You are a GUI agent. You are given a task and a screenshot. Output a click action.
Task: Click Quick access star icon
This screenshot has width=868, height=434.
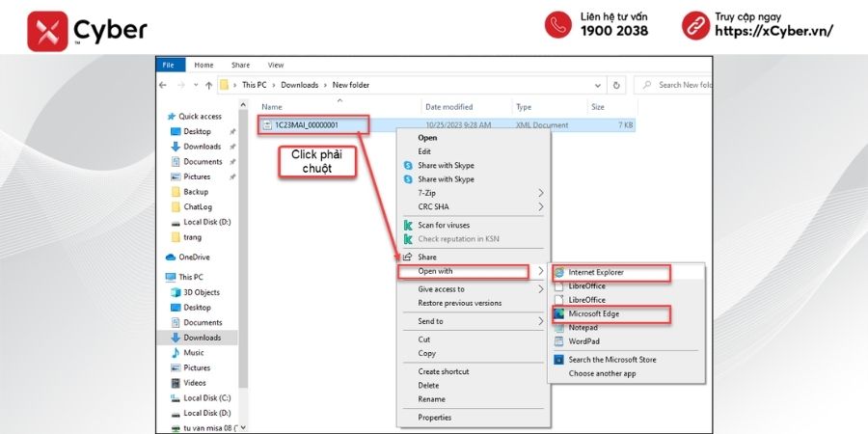172,117
